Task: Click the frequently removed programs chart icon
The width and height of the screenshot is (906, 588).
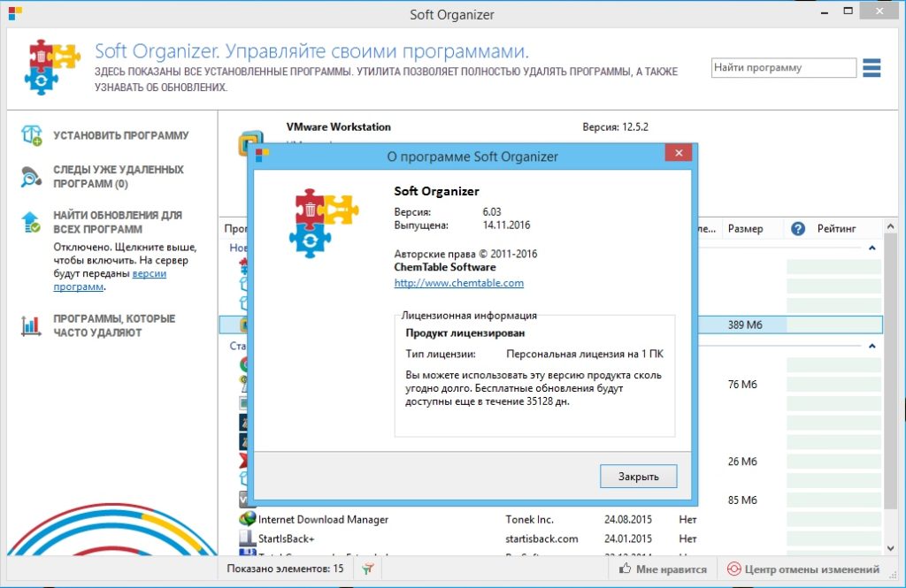Action: [31, 325]
